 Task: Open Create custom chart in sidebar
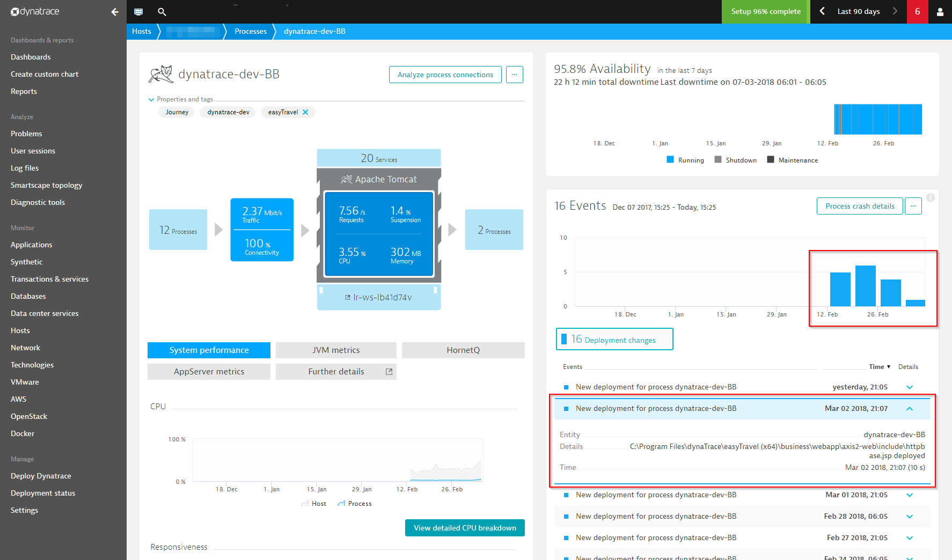(45, 74)
